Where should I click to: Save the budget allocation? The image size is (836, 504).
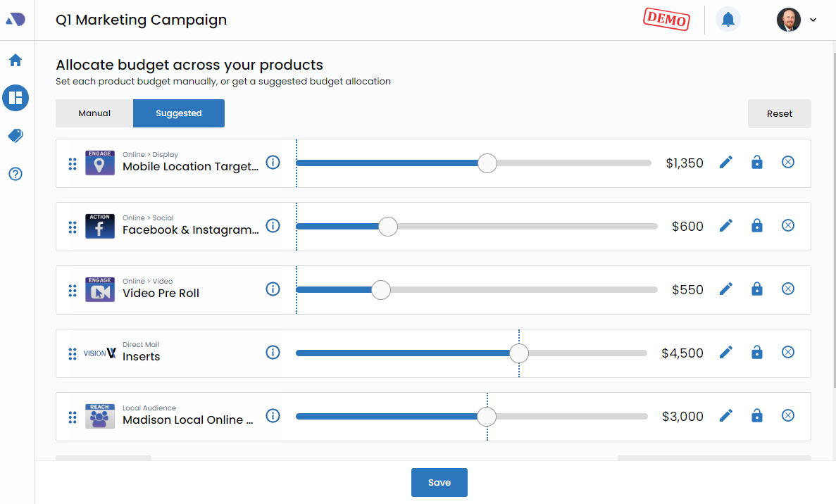click(x=439, y=482)
